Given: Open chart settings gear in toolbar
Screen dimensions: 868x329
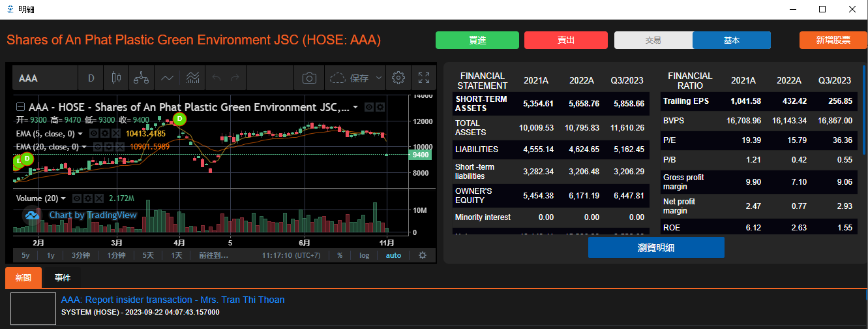Looking at the screenshot, I should (x=398, y=78).
